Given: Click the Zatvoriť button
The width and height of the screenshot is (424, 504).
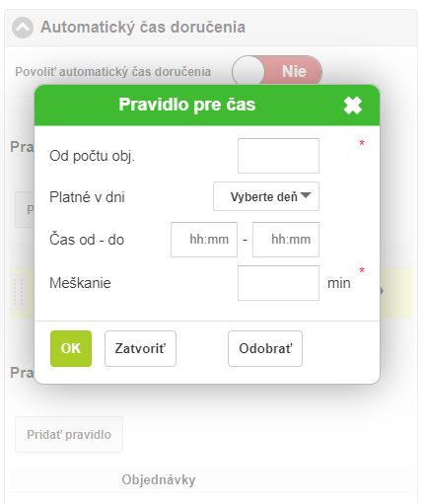Looking at the screenshot, I should (140, 348).
